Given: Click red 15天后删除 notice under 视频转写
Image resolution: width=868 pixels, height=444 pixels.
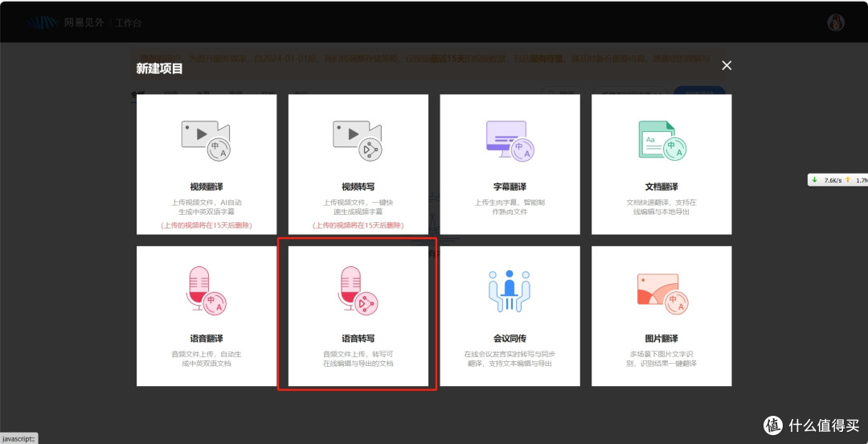Looking at the screenshot, I should pyautogui.click(x=358, y=225).
